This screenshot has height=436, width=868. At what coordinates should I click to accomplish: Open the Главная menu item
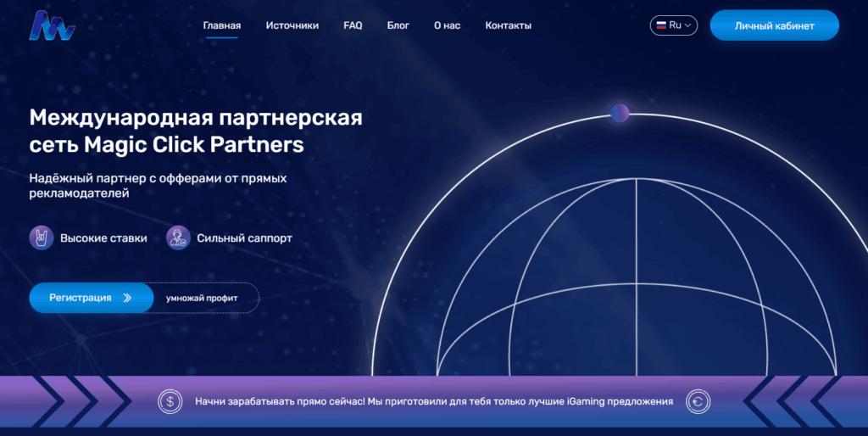click(222, 25)
